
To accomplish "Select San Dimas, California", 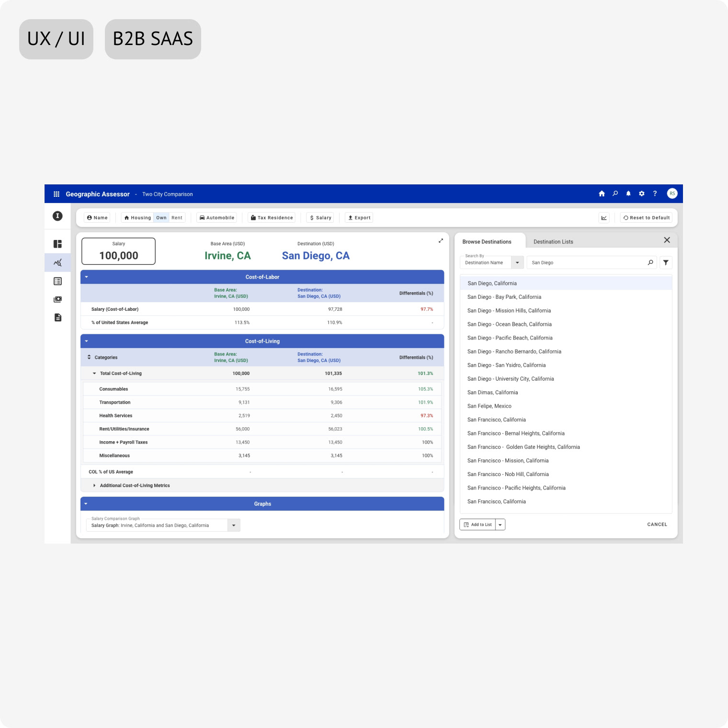I will pos(566,393).
